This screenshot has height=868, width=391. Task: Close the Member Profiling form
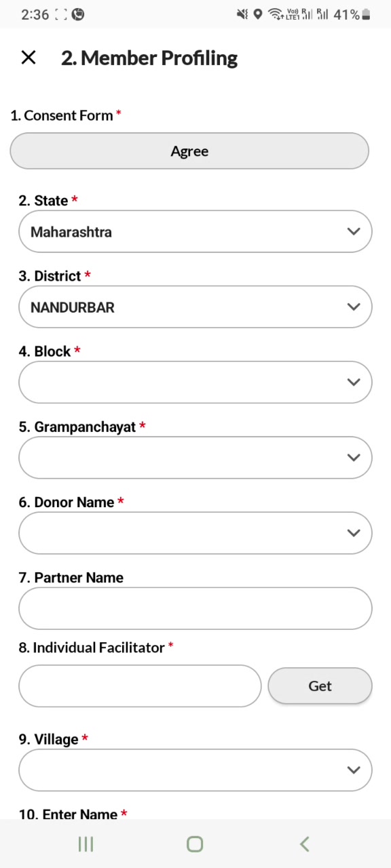29,58
